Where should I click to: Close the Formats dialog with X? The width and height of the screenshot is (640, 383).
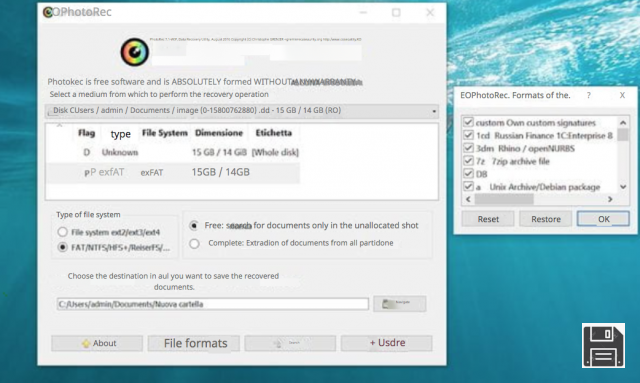(622, 95)
